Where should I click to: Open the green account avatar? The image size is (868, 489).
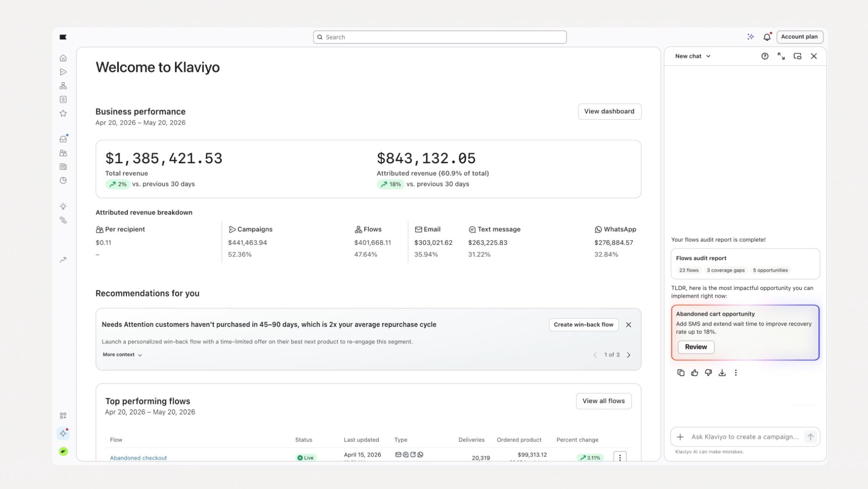pyautogui.click(x=64, y=451)
